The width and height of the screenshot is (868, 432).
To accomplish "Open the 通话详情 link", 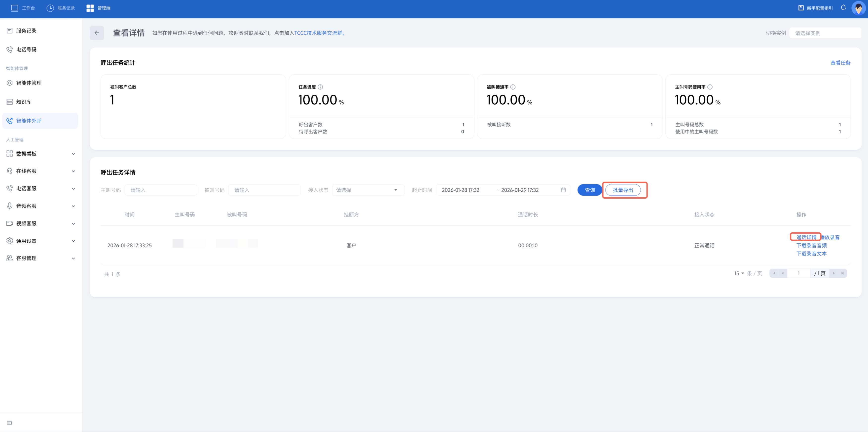I will pyautogui.click(x=806, y=237).
